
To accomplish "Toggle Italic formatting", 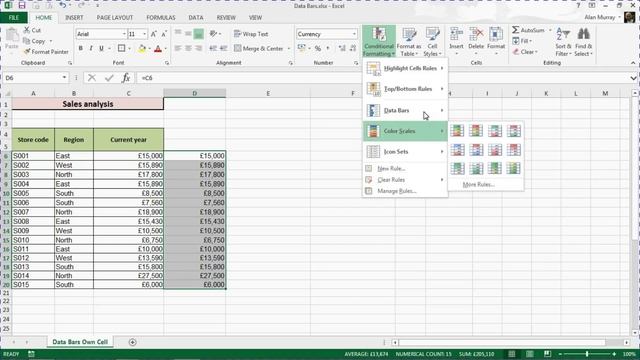I will [x=91, y=49].
